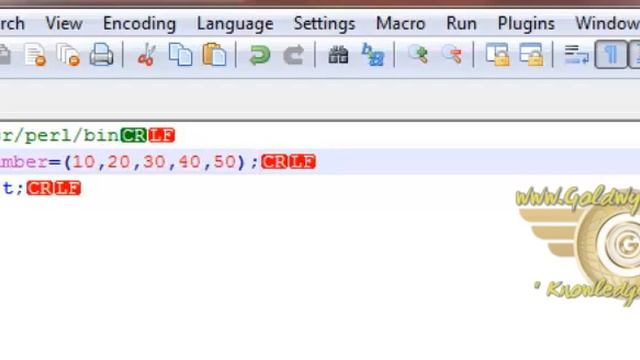Open the Settings menu
The height and width of the screenshot is (360, 640).
click(324, 23)
